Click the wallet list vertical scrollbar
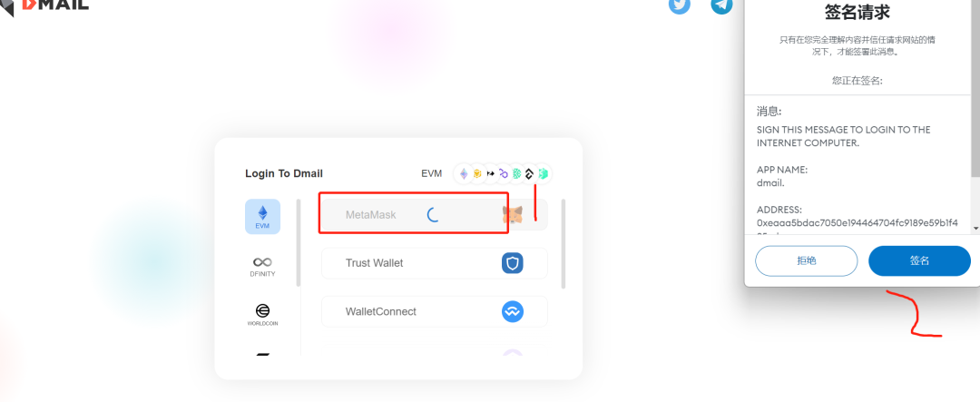This screenshot has width=980, height=402. 563,244
